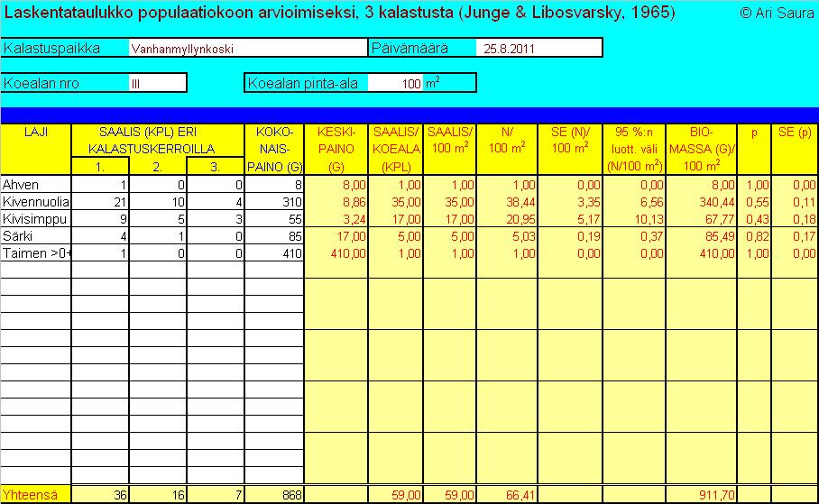Select the SAALIS/KOEALA (KPL) header

396,149
